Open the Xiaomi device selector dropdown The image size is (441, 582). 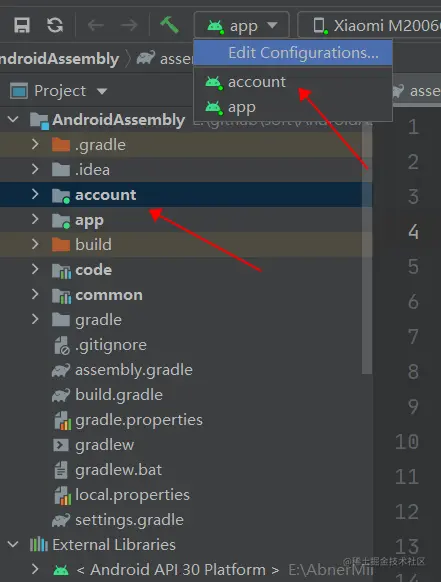370,25
